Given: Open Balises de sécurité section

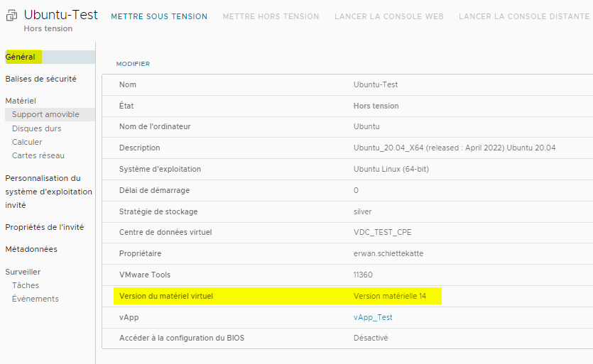Looking at the screenshot, I should [41, 79].
